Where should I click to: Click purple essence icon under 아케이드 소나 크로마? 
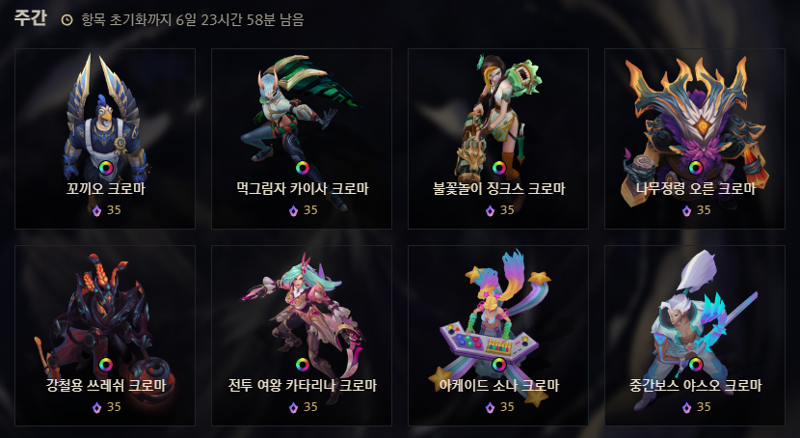tap(490, 407)
